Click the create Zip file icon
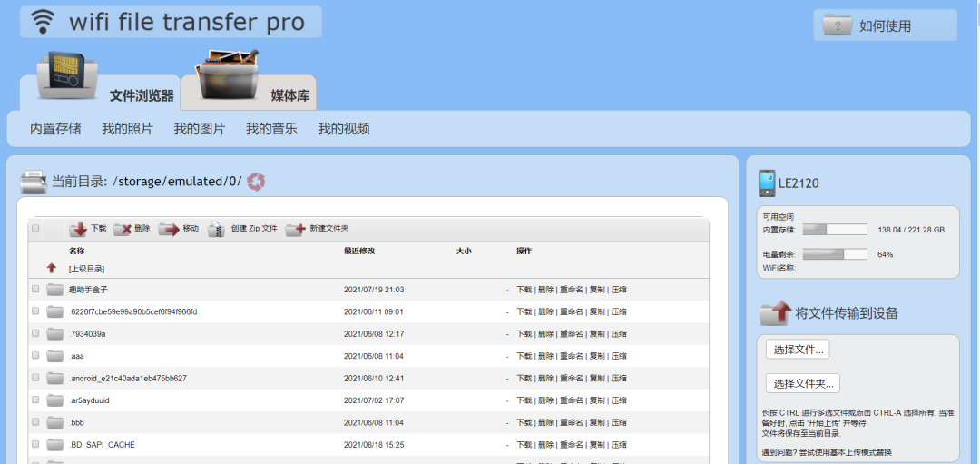The height and width of the screenshot is (464, 980). point(216,230)
